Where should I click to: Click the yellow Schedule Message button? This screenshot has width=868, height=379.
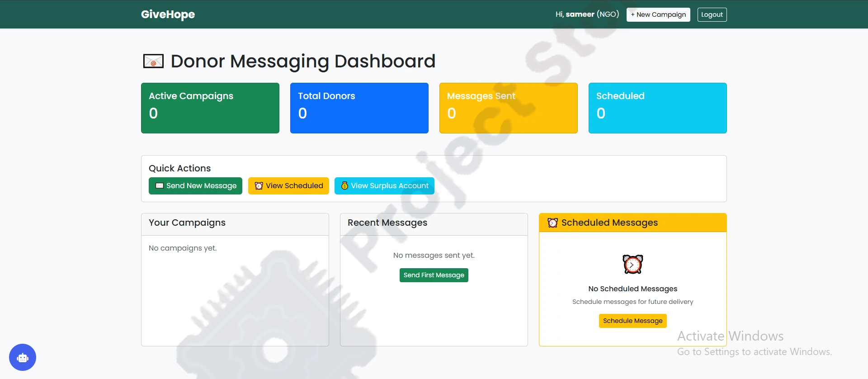pos(632,321)
